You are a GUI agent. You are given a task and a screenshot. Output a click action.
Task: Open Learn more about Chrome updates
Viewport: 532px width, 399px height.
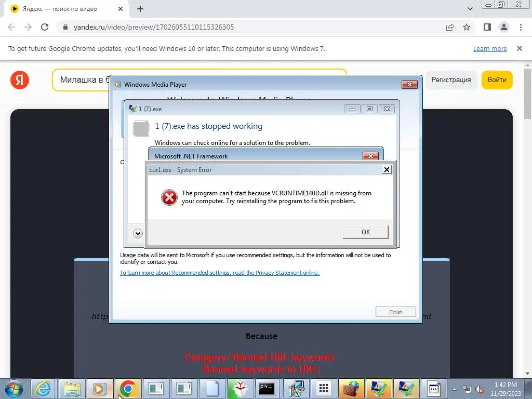click(x=490, y=48)
